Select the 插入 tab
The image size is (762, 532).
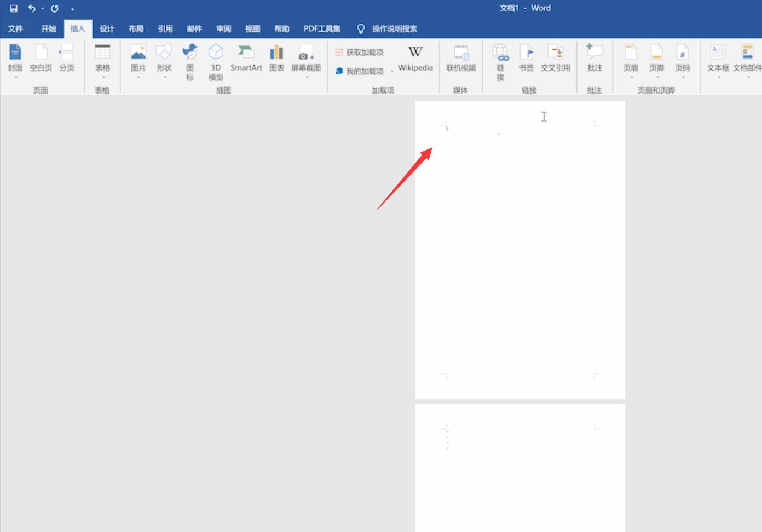78,28
